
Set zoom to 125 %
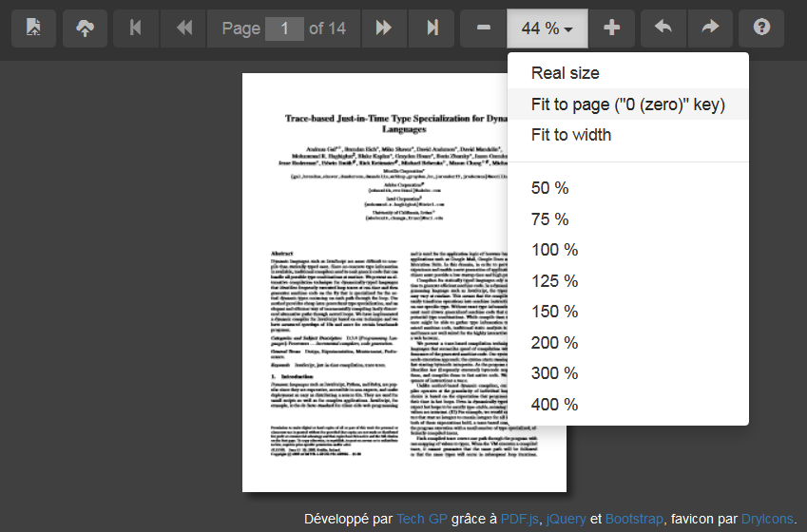point(628,281)
